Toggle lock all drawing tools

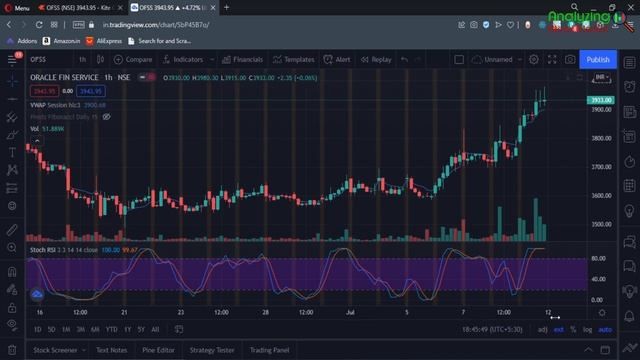point(12,307)
